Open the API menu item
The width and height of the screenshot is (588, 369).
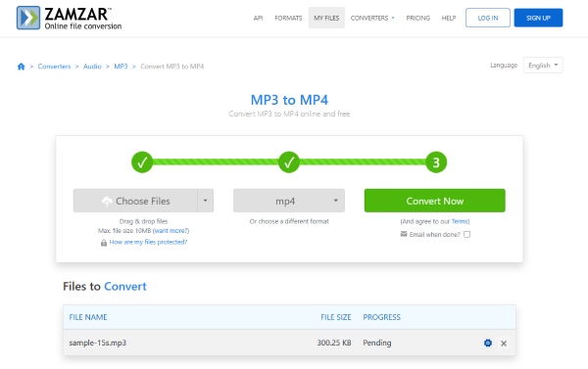click(x=258, y=18)
